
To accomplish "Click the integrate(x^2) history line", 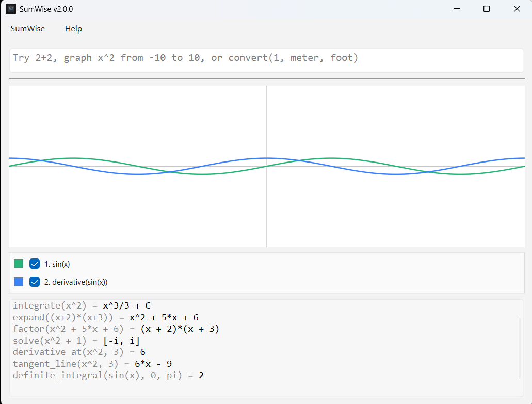I will tap(82, 305).
